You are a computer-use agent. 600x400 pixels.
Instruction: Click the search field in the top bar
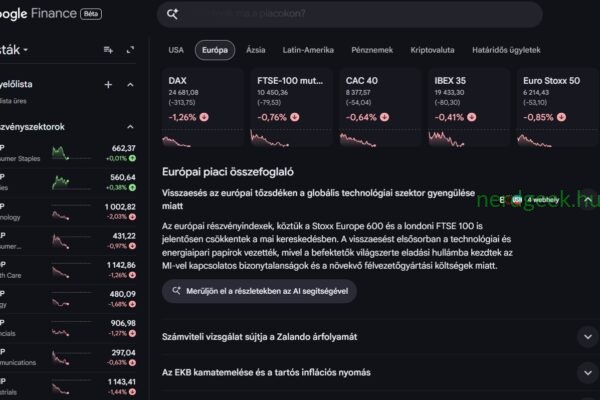(350, 14)
